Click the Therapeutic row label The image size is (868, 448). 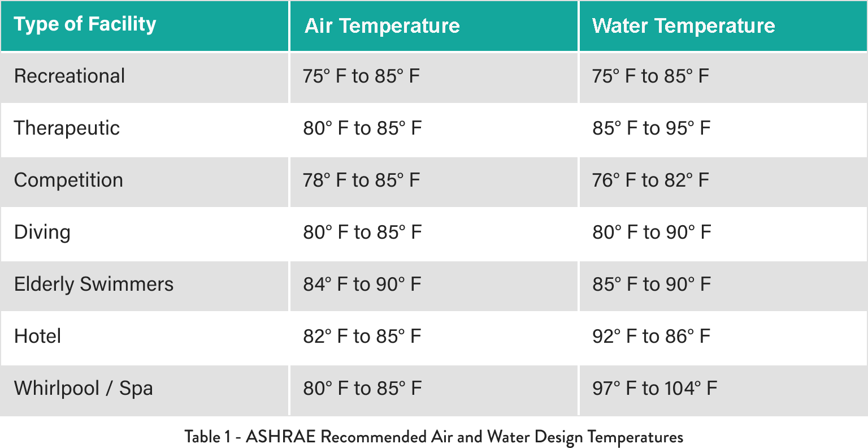coord(67,128)
